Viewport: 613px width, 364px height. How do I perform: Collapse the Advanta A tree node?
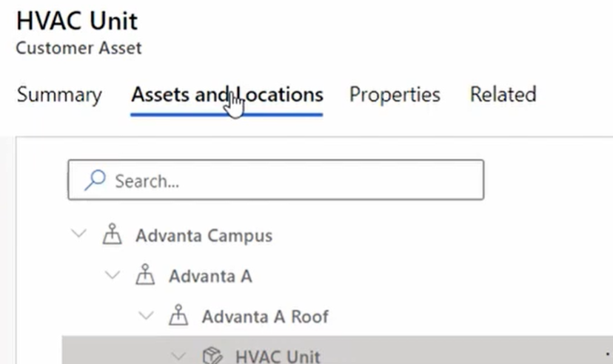(113, 275)
